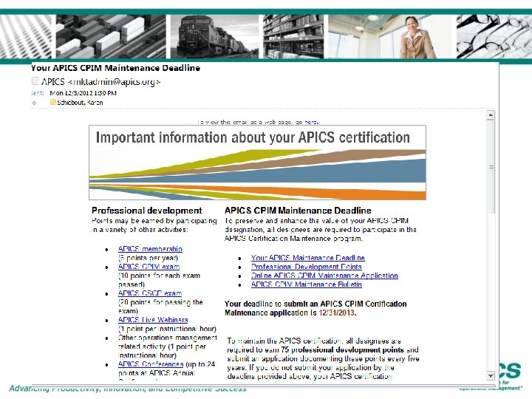Open the APICS CPIM exam link
Viewport: 532px width, 399px height.
[149, 266]
